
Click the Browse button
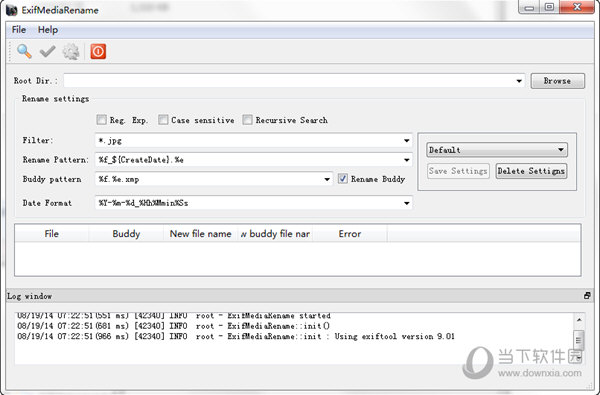pos(558,81)
